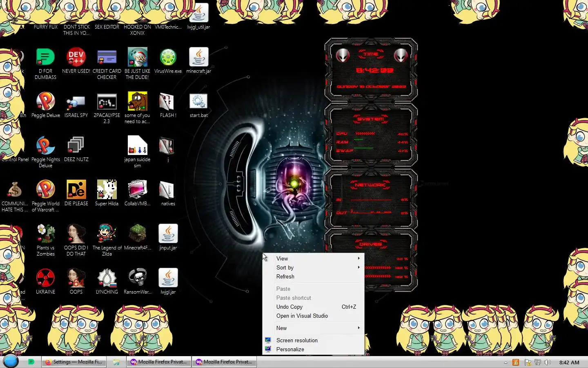Select the CollabVMB... desktop icon
Screen dimensions: 588x368
point(137,190)
